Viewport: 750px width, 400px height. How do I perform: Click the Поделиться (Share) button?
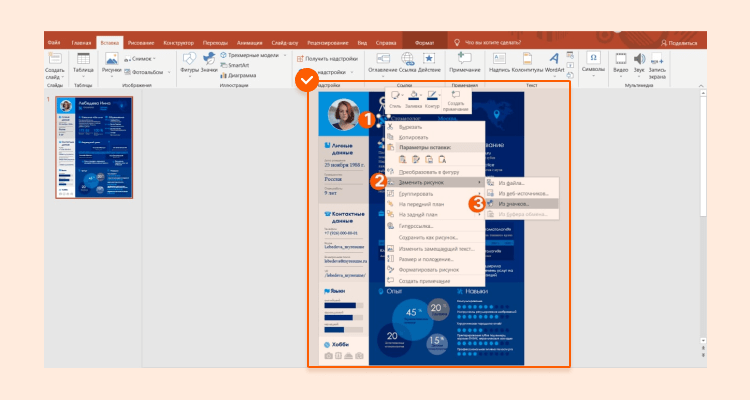point(679,43)
